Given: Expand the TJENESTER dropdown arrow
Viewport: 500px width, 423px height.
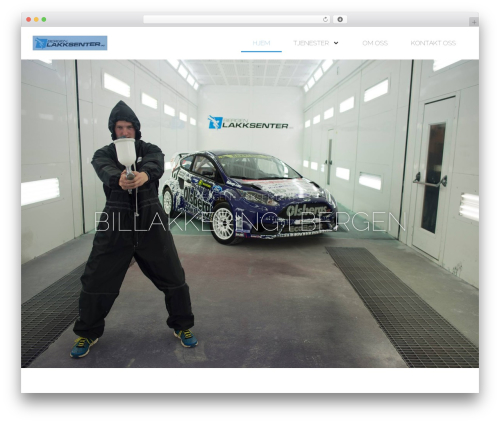Looking at the screenshot, I should pos(336,43).
